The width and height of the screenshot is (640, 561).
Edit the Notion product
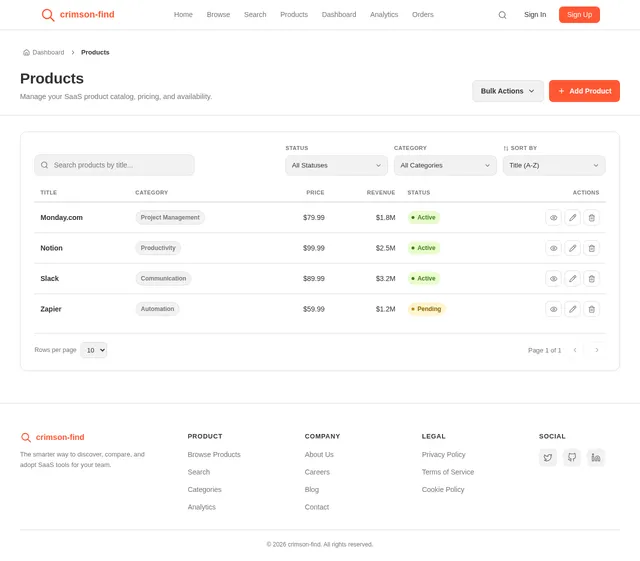click(x=572, y=248)
